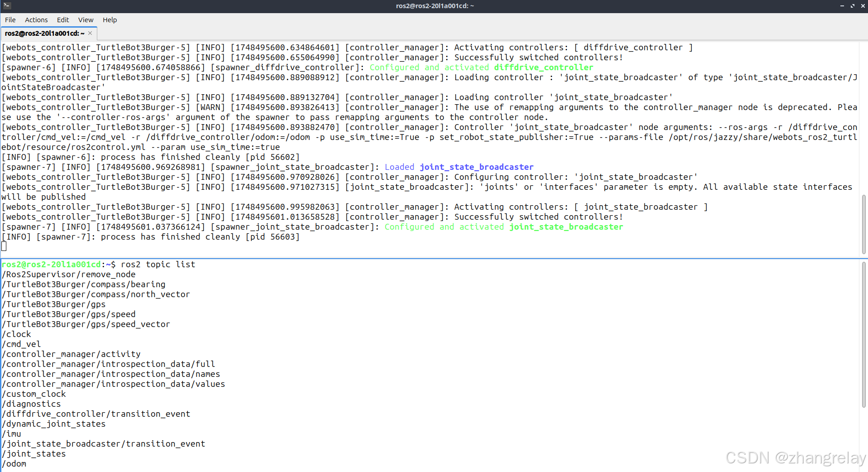Click the /cmd_vel topic line
Screen dimensions: 868x472
point(21,344)
